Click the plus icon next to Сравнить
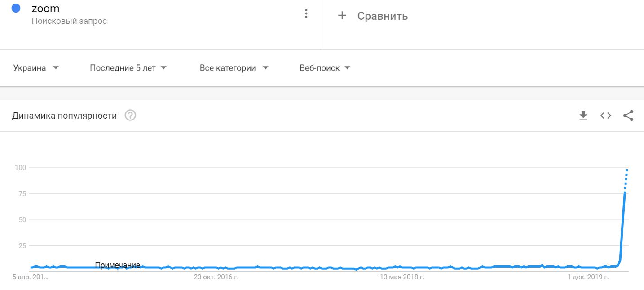 [x=342, y=16]
